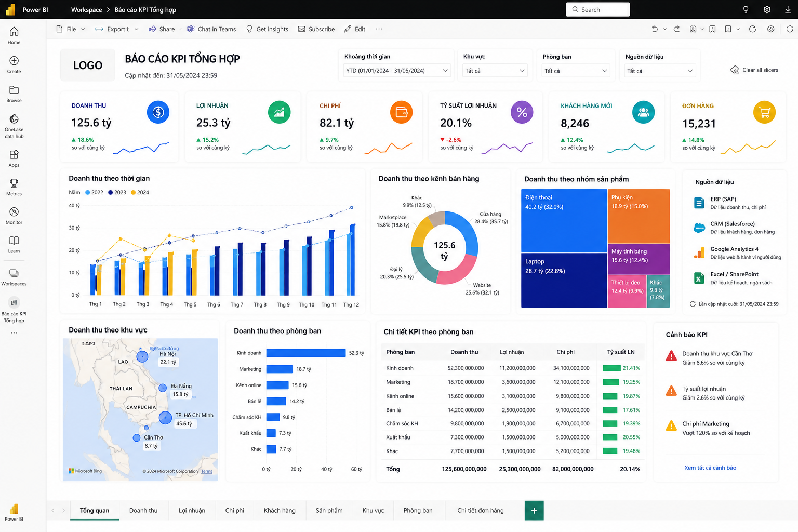The height and width of the screenshot is (532, 798).
Task: Select the Google Analytics 4 icon
Action: pyautogui.click(x=699, y=253)
